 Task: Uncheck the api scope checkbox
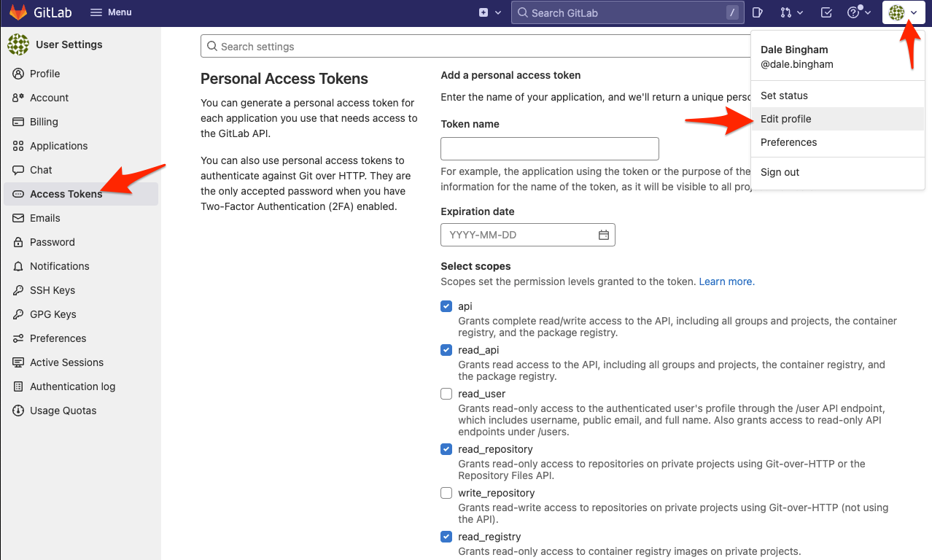446,306
